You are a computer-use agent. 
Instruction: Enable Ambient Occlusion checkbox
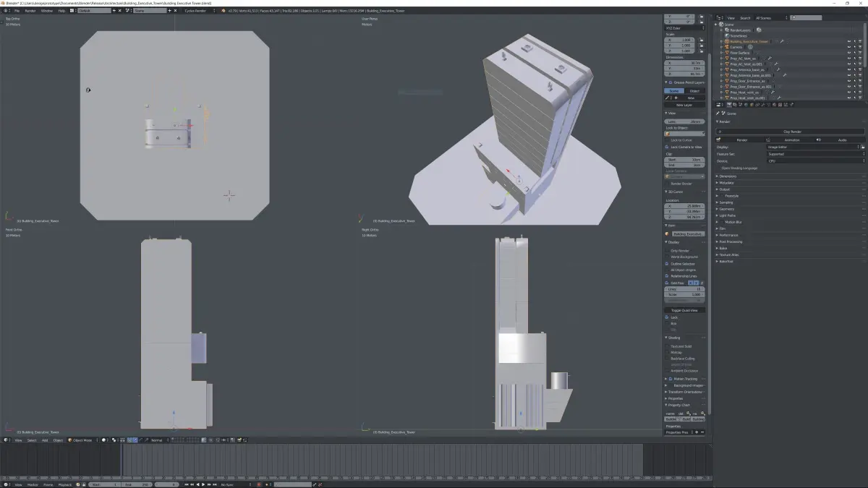pos(668,371)
